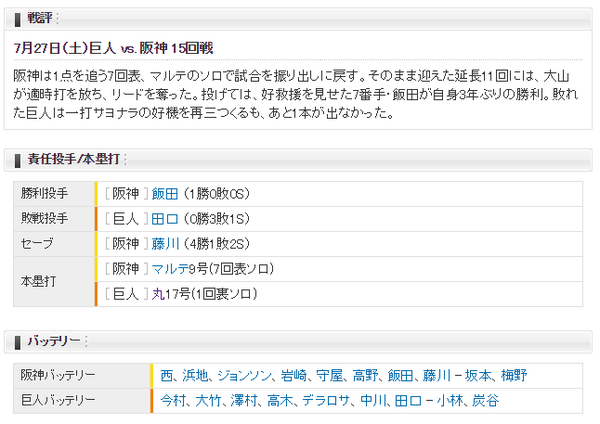Image resolution: width=600 pixels, height=424 pixels.
Task: Click the バッテリー section header
Action: 298,341
